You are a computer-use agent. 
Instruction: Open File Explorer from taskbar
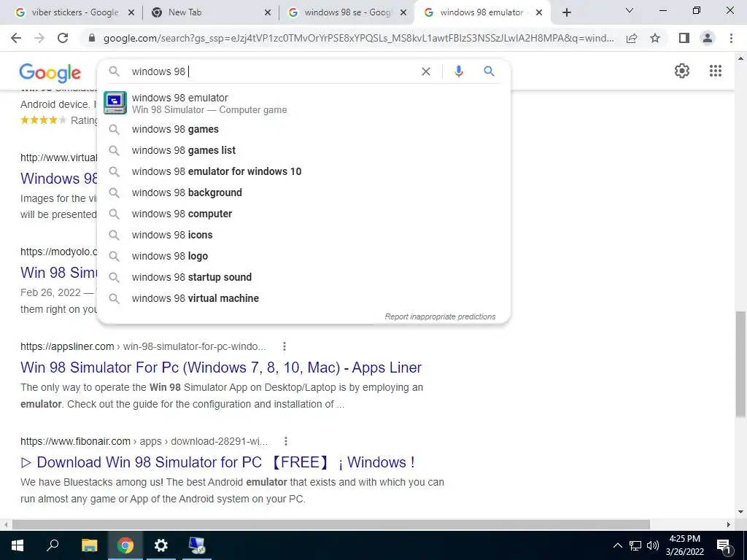pos(89,545)
